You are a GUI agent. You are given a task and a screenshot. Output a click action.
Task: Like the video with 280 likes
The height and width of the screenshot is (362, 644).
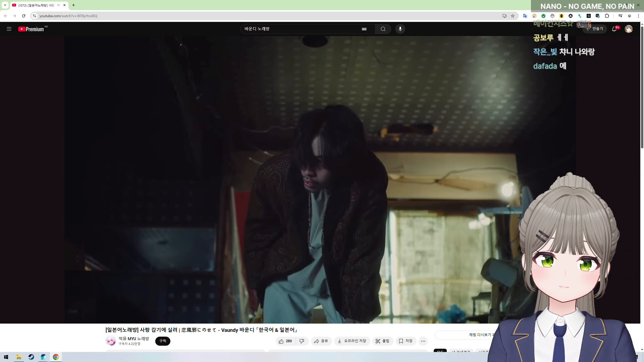pos(285,341)
